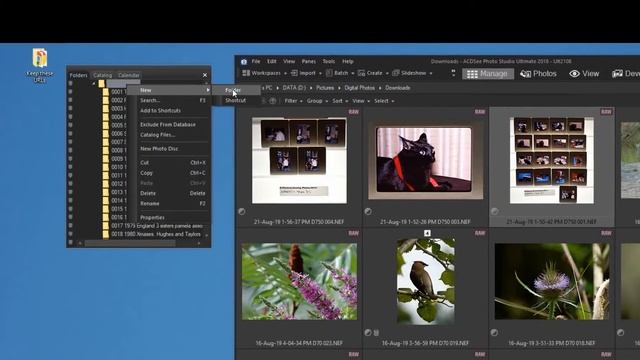This screenshot has height=360, width=640.
Task: Click the folder icon of row 0013
Action: point(106,192)
